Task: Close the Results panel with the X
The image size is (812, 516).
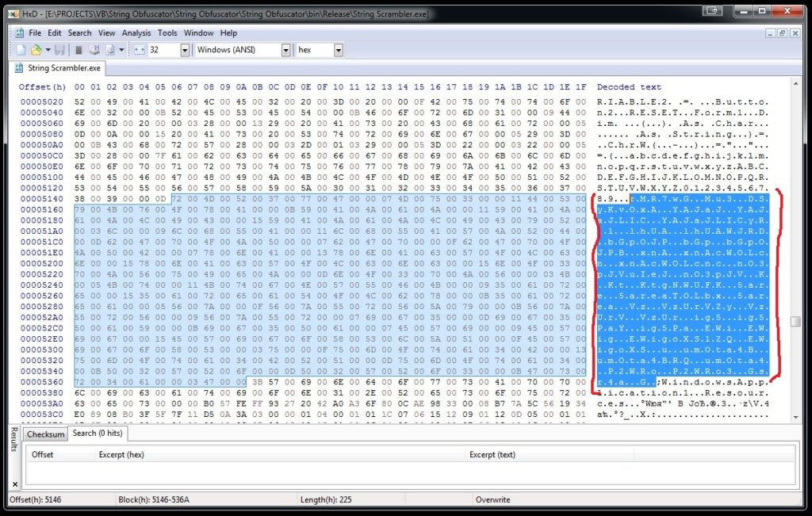Action: [x=13, y=432]
